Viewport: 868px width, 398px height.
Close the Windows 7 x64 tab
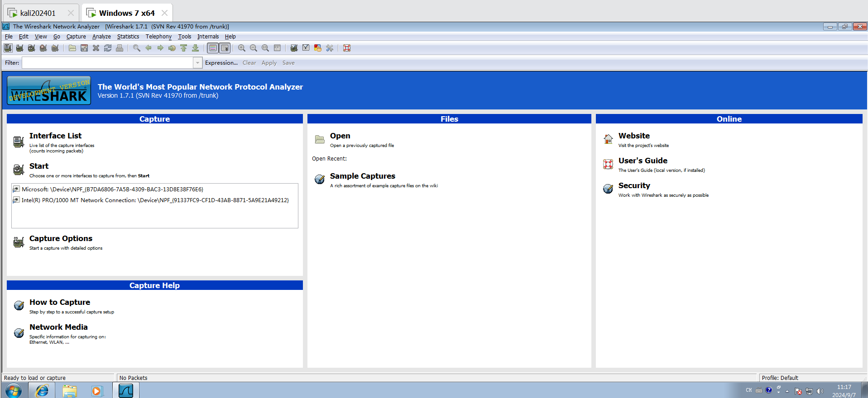(x=165, y=13)
